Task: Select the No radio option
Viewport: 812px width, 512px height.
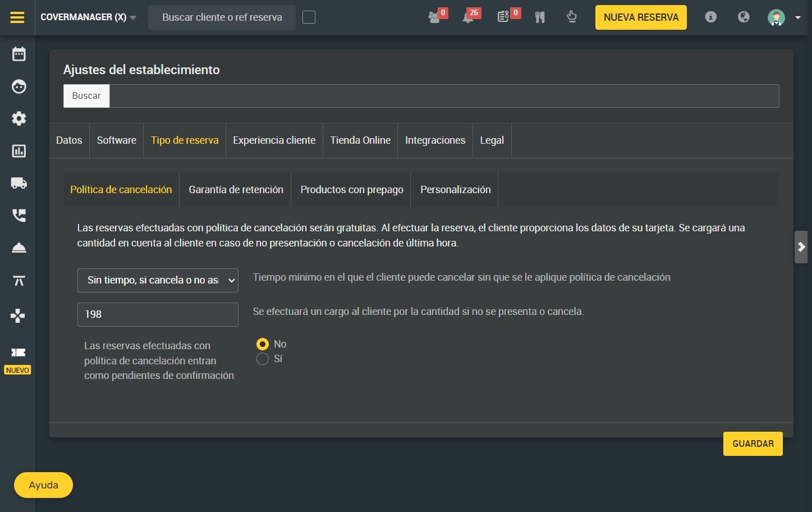Action: 262,344
